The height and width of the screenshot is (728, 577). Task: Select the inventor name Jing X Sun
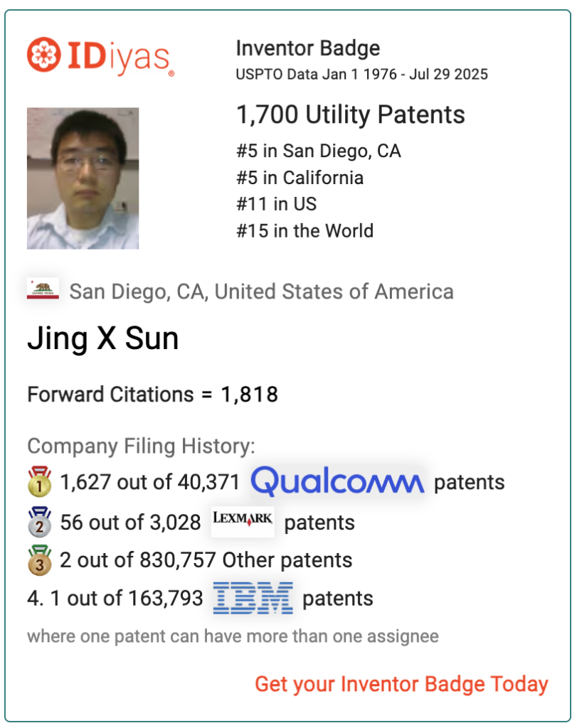pyautogui.click(x=103, y=338)
